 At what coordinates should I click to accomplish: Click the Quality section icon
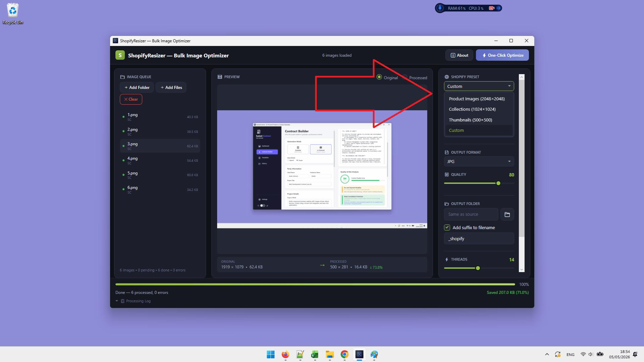point(446,174)
